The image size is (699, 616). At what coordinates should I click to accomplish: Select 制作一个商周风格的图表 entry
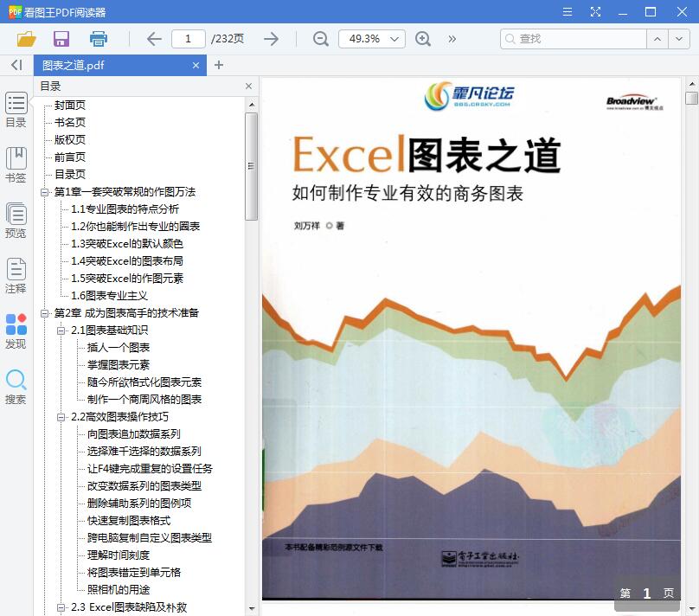click(x=144, y=400)
